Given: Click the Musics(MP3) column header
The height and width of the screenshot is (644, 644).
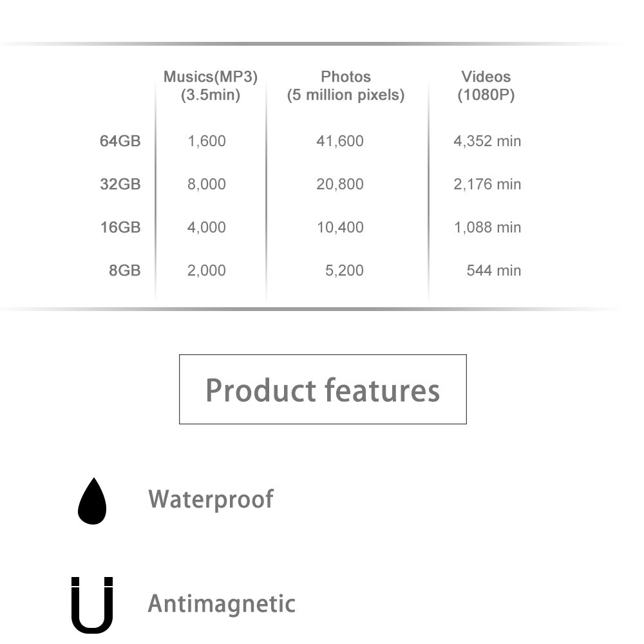Looking at the screenshot, I should point(211,86).
